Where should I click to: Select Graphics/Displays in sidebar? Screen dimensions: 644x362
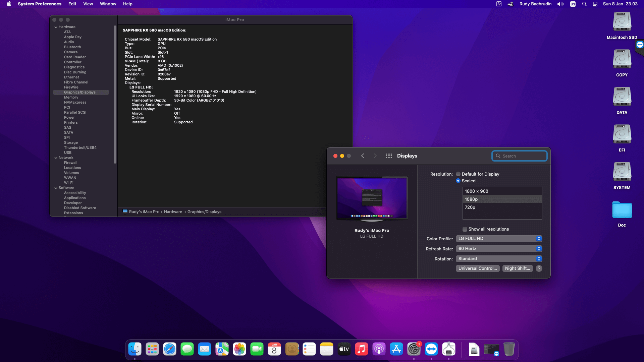(81, 93)
